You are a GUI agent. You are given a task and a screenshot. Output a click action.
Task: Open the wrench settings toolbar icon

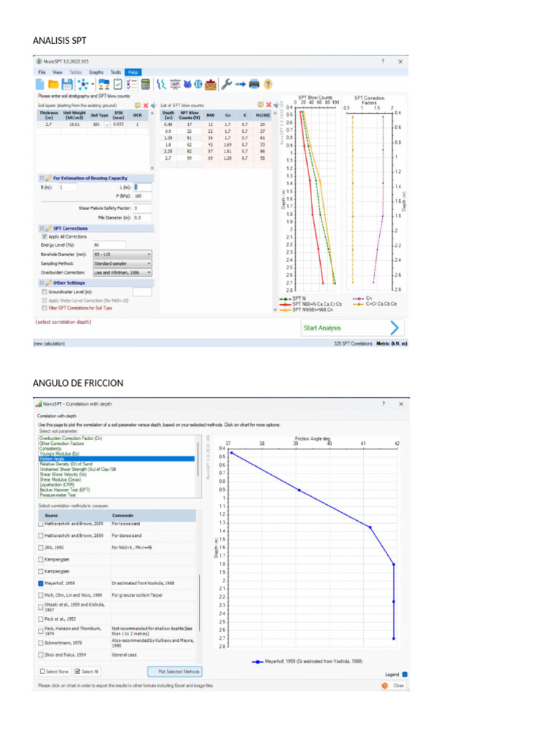click(x=226, y=85)
